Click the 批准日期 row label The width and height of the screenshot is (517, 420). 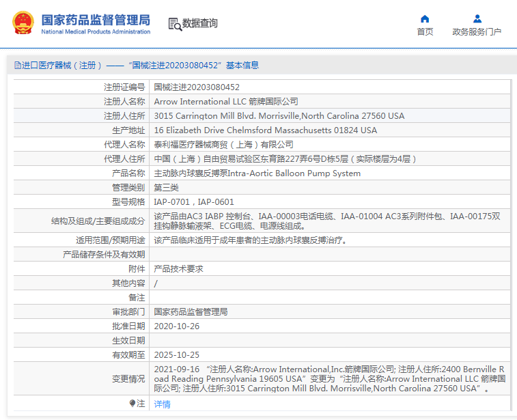[128, 326]
